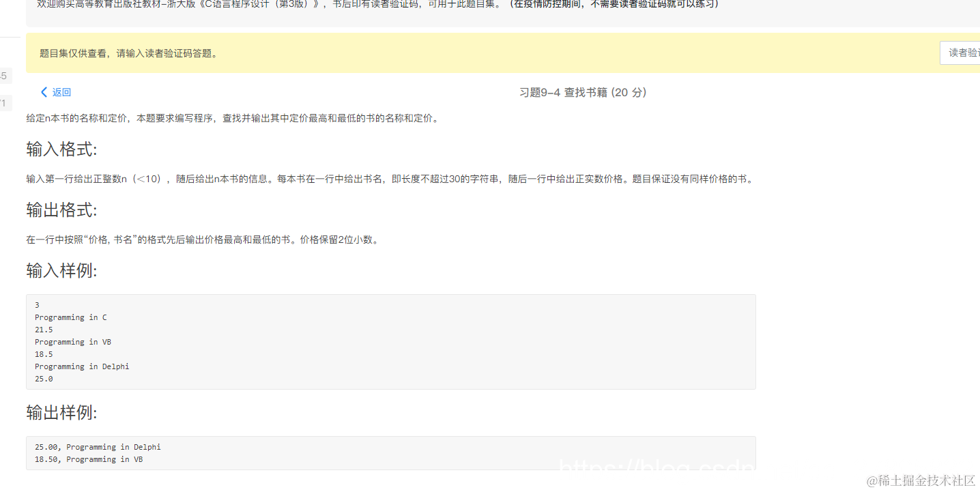Click the sample input line 'Programming in Delphi'
This screenshot has height=492, width=980.
pyautogui.click(x=82, y=366)
